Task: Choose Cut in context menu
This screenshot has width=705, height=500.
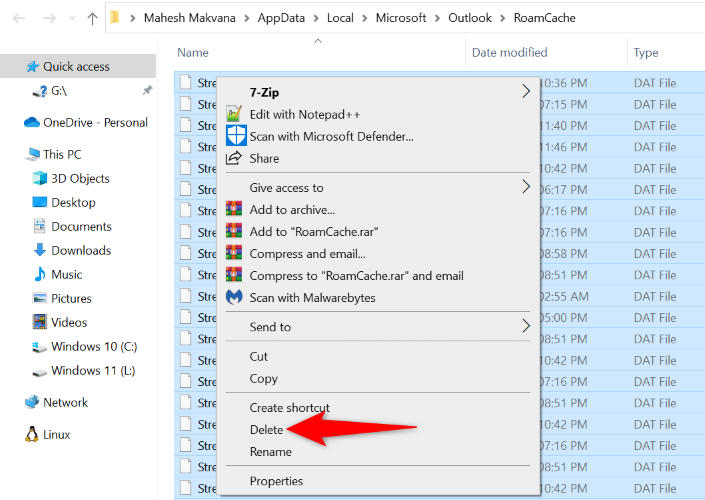Action: pos(378,357)
